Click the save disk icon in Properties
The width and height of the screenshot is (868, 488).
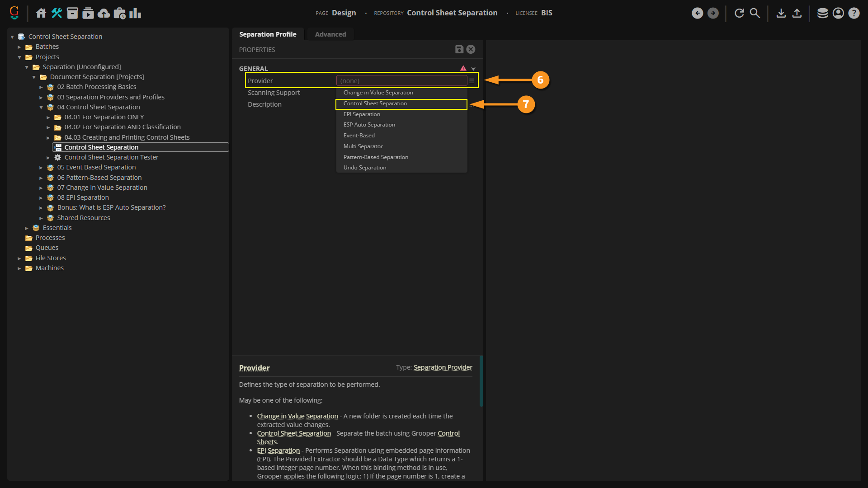point(459,49)
